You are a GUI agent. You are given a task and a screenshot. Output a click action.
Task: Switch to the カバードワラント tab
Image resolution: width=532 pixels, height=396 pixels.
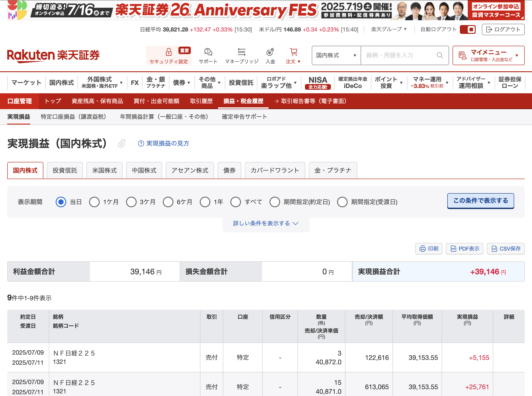[275, 170]
